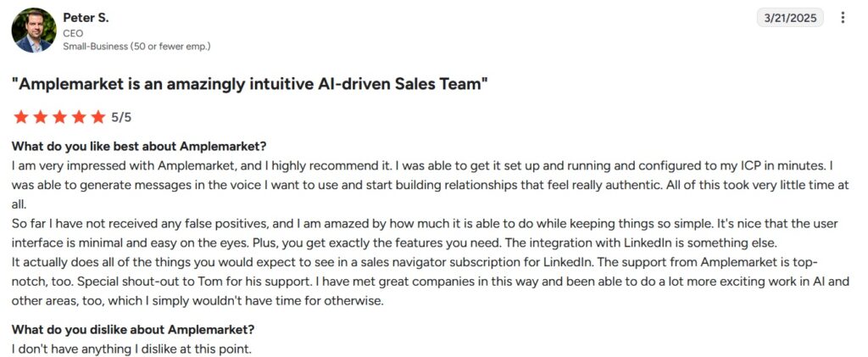Screen dimensions: 868x357
Task: Click the paragraph starting 'I am very impressed'
Action: (430, 184)
